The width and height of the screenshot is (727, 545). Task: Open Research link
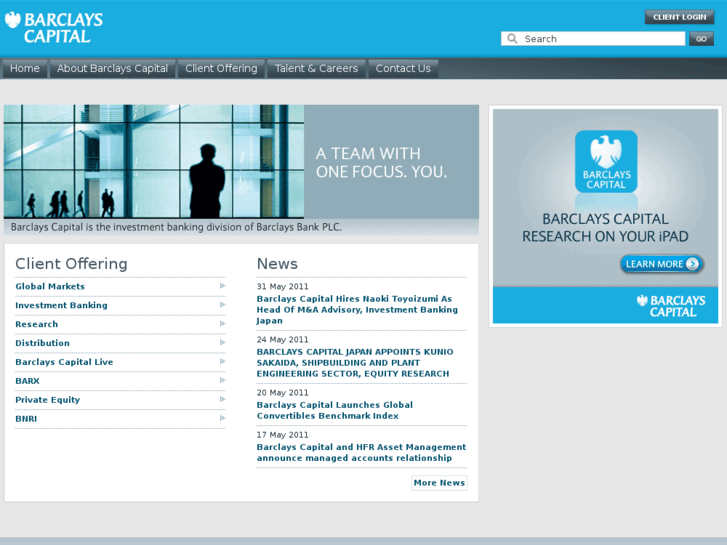pyautogui.click(x=37, y=324)
